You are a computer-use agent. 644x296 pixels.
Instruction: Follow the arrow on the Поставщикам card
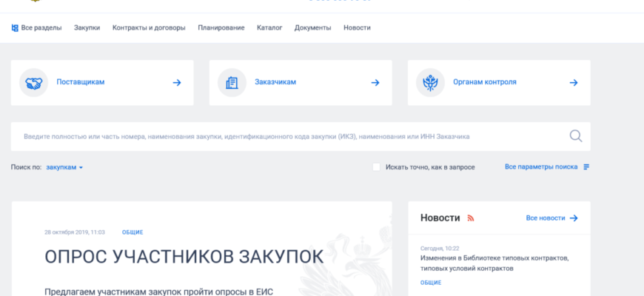coord(177,83)
